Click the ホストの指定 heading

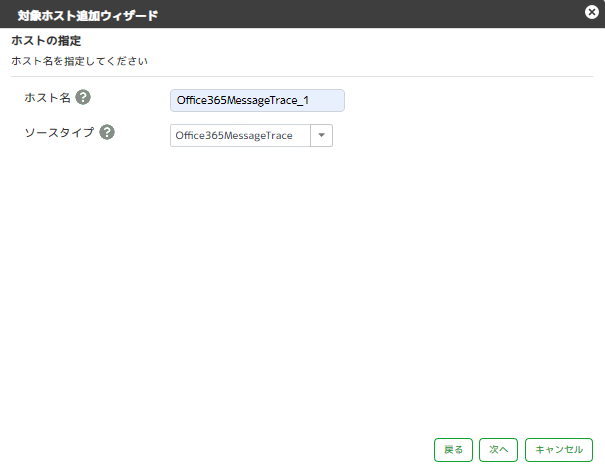tap(46, 41)
